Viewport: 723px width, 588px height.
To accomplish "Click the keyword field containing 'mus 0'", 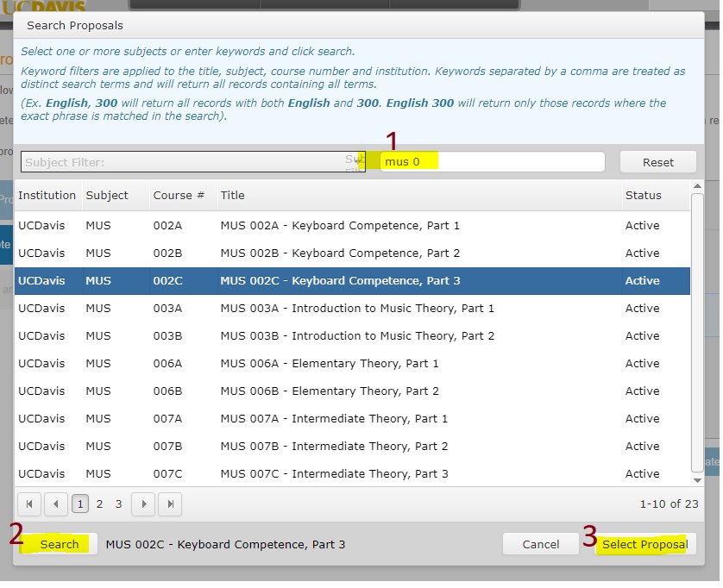I will (494, 162).
